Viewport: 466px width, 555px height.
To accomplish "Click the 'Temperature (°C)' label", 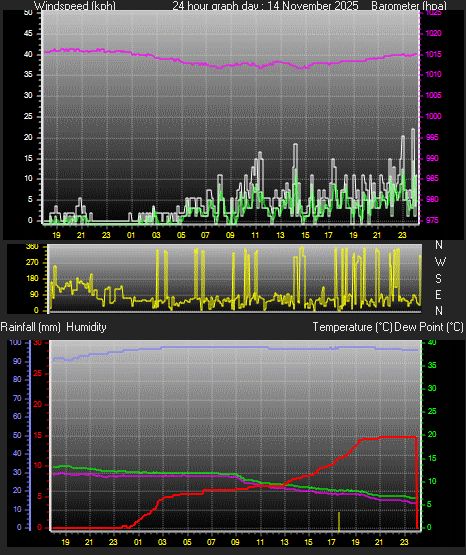I will (x=352, y=327).
